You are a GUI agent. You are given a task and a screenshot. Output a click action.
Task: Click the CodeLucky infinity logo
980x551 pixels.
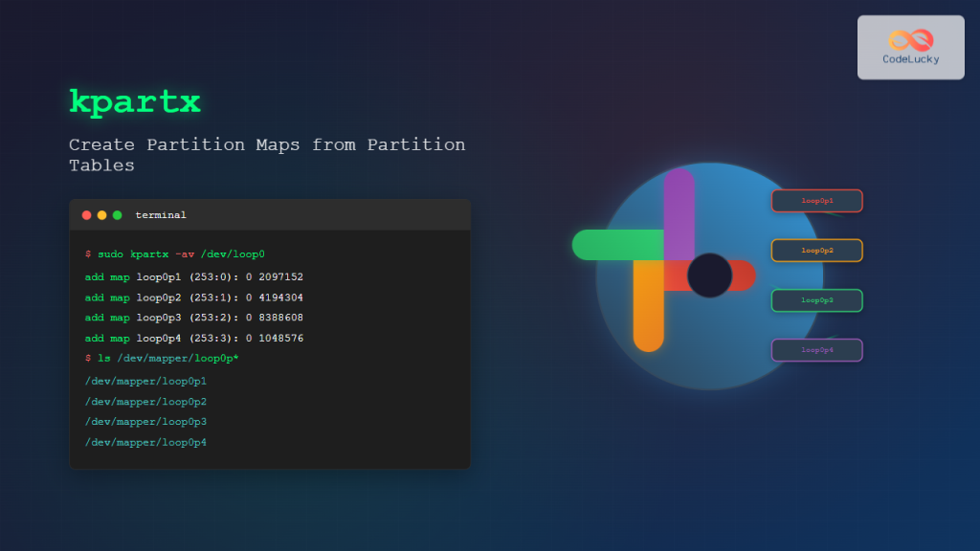coord(910,37)
